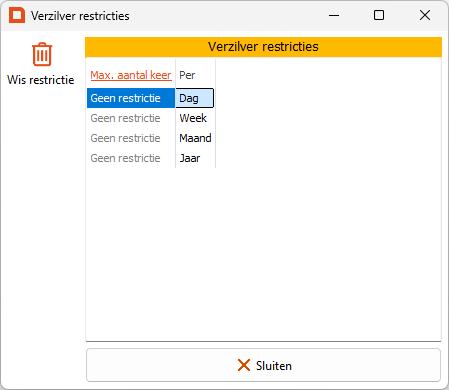Click the Wis restrictie label
449x390 pixels.
tap(41, 80)
